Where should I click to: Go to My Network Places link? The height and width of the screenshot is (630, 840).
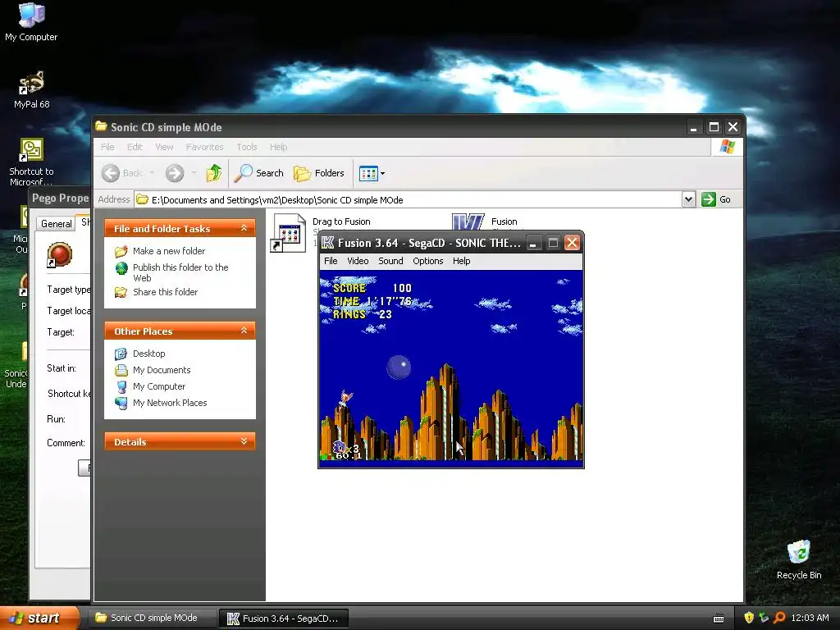(170, 403)
